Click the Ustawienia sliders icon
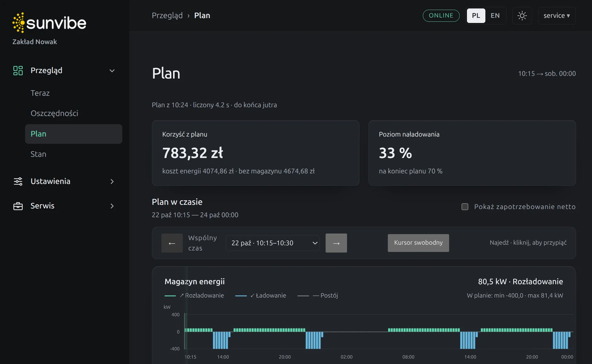Viewport: 592px width, 364px height. 18,182
